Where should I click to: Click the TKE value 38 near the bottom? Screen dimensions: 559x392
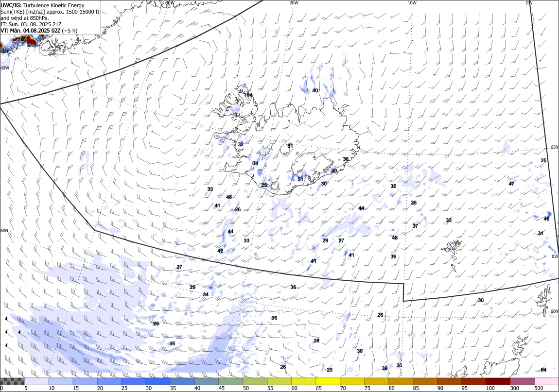click(x=360, y=351)
